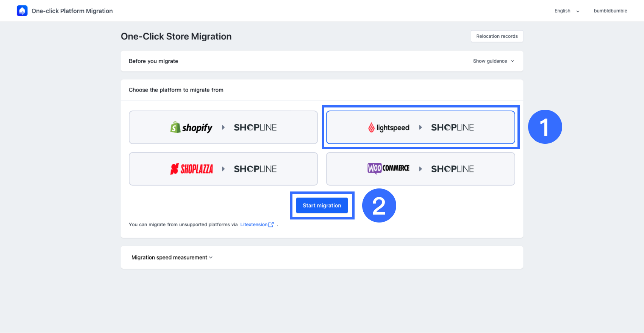Select the WooCommerce to SHOPLINE migration card

pyautogui.click(x=420, y=169)
